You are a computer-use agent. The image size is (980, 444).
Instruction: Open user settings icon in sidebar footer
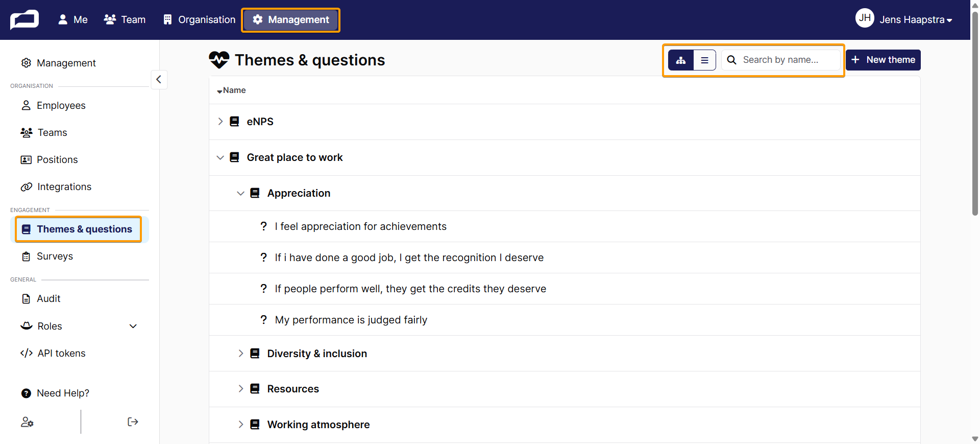[x=27, y=422]
